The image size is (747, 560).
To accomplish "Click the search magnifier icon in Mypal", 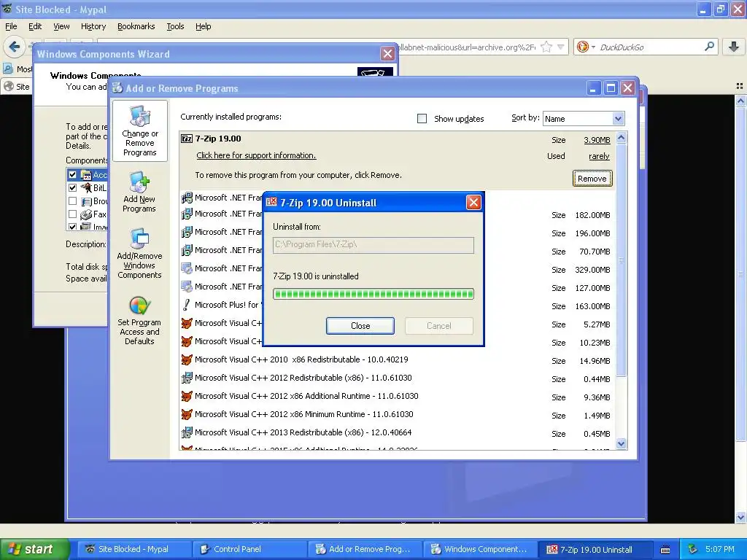I will 709,46.
